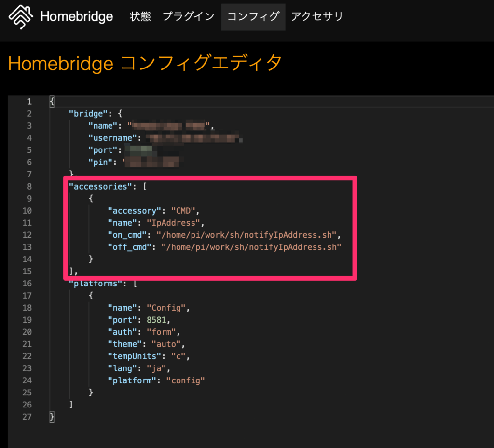Click the "pin" key on line 6
Viewport: 494px width, 448px height.
point(100,162)
